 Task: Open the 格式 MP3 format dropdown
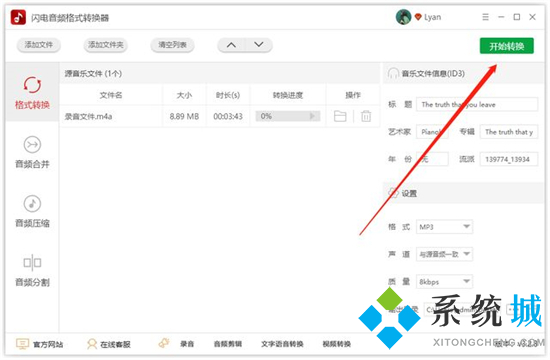(444, 227)
